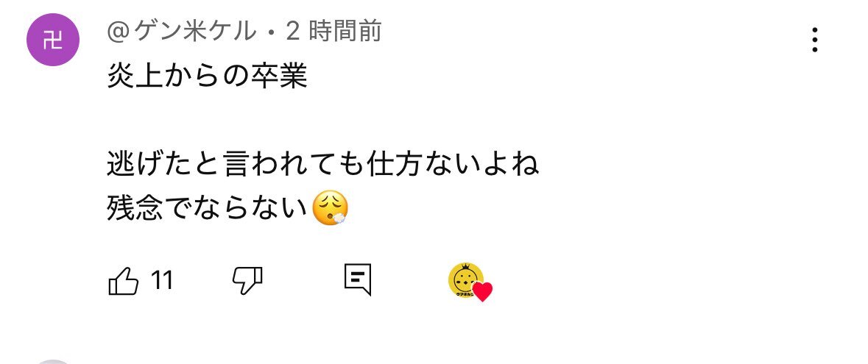868x364 pixels.
Task: Click the phrase 仕方ないよね in the comment
Action: click(452, 164)
